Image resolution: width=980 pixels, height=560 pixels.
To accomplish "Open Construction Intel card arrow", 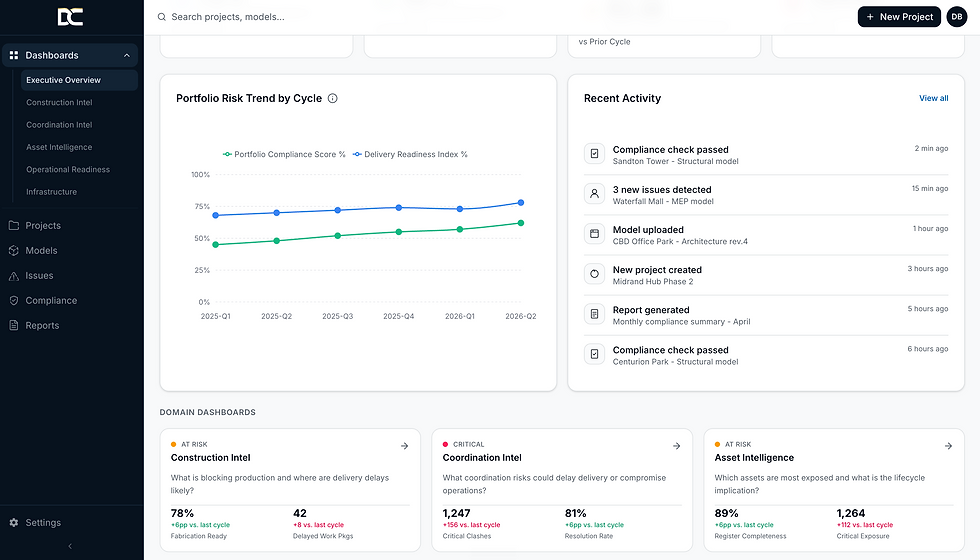I will click(x=404, y=446).
